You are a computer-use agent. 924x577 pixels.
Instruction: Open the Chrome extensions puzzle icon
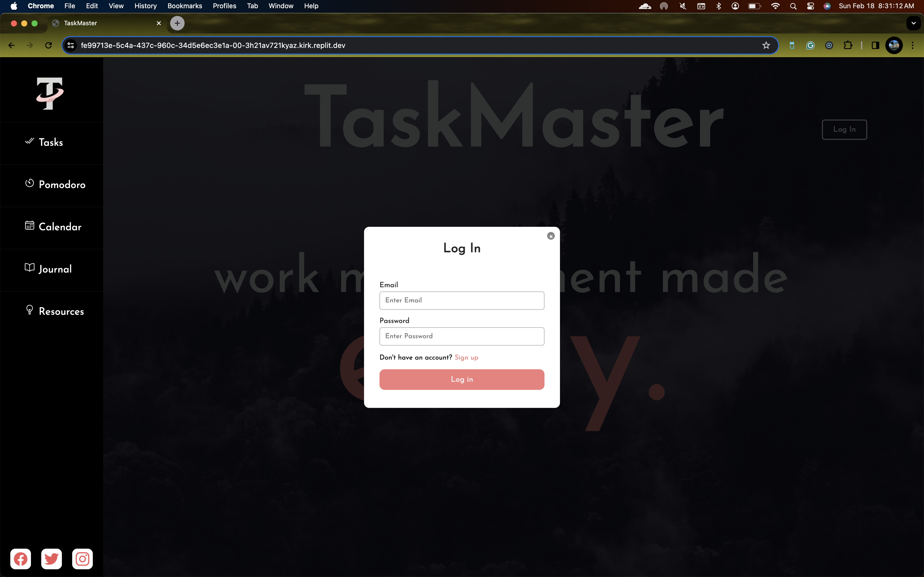coord(848,45)
